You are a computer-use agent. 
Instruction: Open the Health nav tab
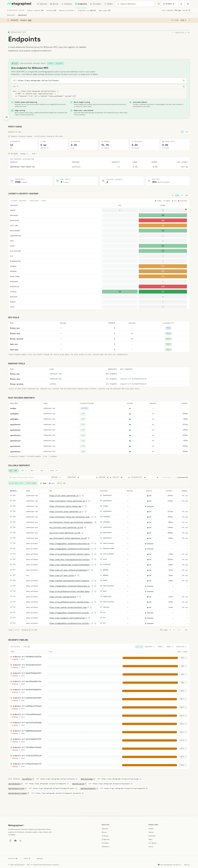point(108,4)
